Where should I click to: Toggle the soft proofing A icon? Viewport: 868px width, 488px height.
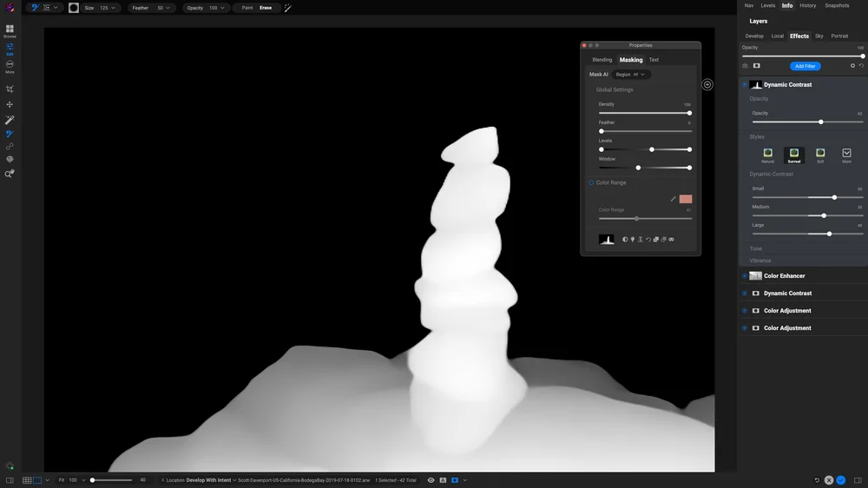pyautogui.click(x=443, y=480)
